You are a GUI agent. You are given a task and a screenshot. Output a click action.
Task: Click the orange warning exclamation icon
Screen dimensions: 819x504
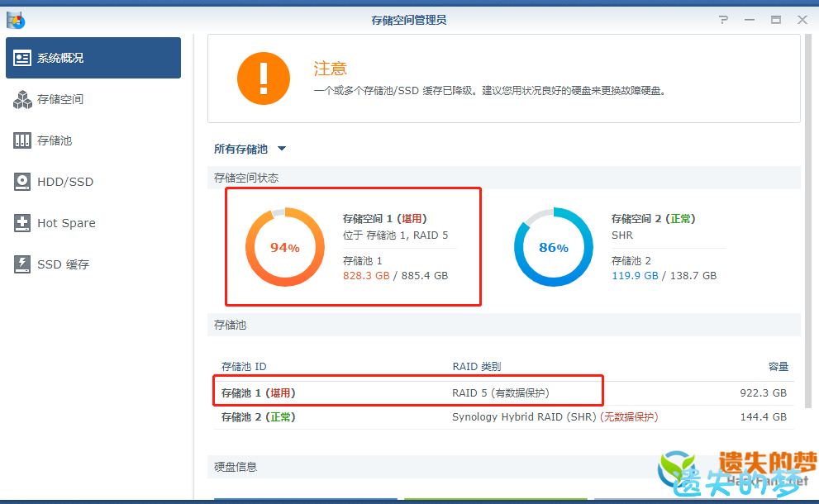263,78
